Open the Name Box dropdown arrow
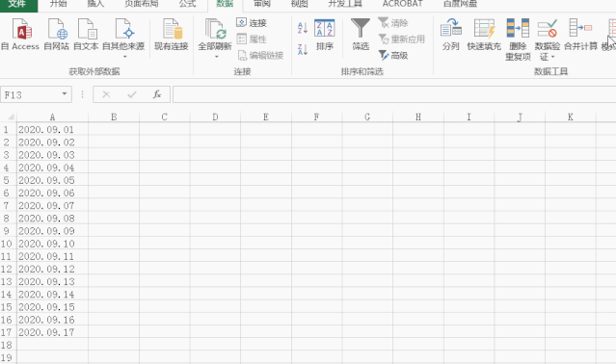 pos(65,94)
